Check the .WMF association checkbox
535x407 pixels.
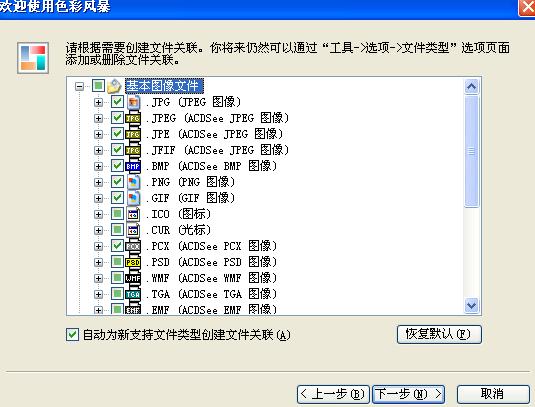[117, 278]
